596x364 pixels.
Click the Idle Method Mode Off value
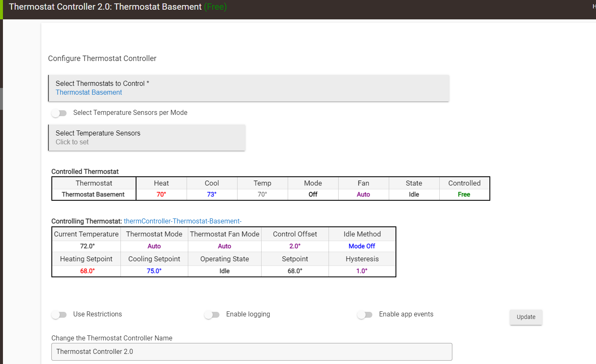point(362,246)
